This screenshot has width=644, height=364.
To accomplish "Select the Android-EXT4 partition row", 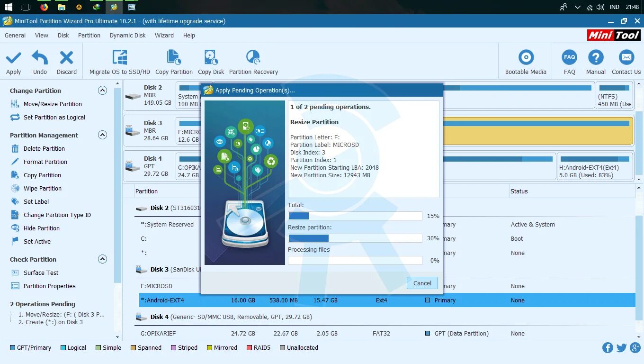I will tap(387, 300).
